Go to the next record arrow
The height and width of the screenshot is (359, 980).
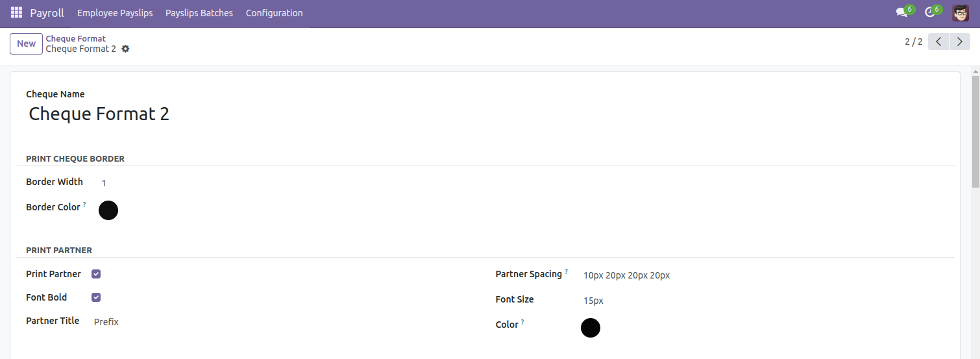(960, 42)
